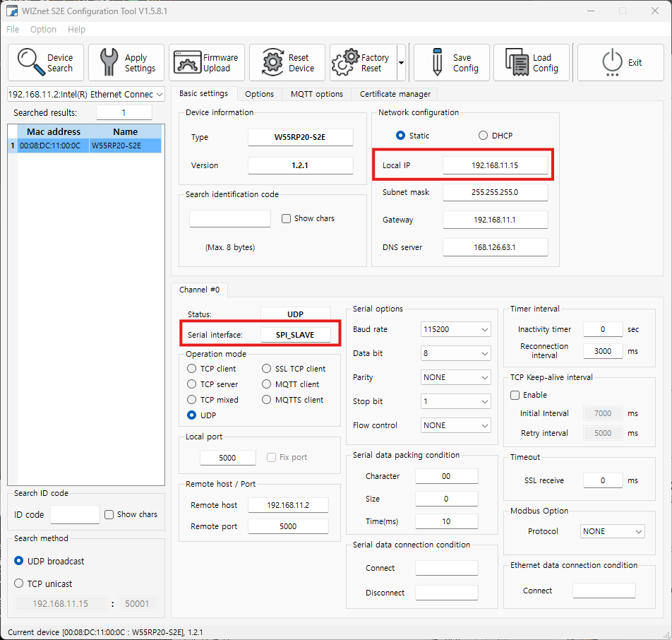Open the File menu

(13, 29)
